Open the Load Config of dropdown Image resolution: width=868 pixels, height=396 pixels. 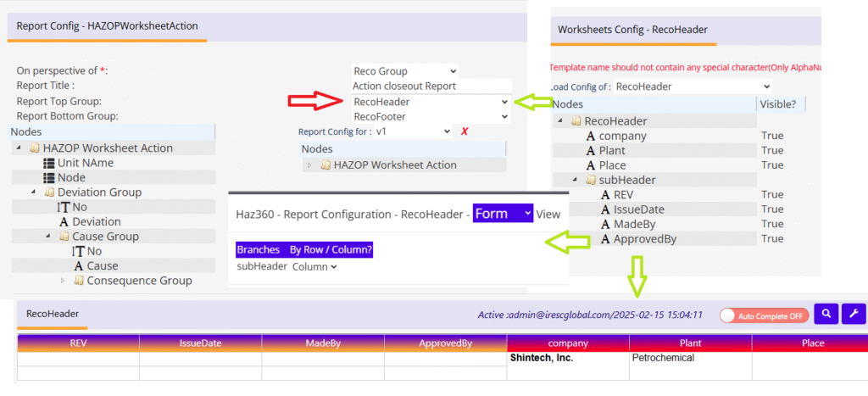point(691,86)
